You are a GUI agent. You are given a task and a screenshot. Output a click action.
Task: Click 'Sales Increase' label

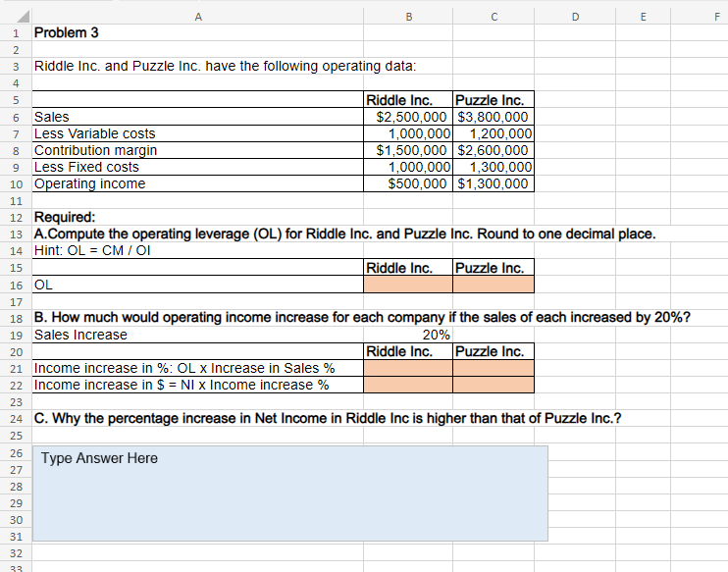[80, 335]
